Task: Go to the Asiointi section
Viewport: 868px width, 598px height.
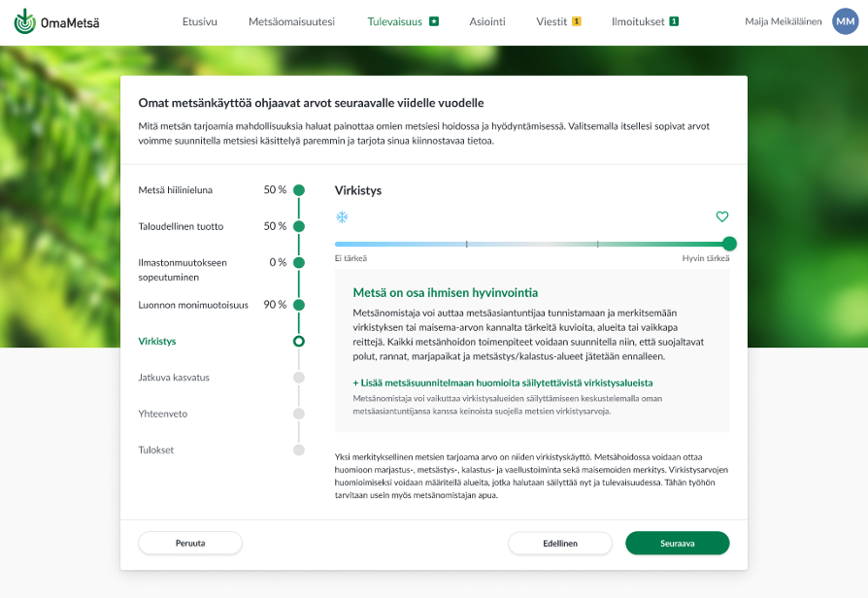Action: coord(487,21)
